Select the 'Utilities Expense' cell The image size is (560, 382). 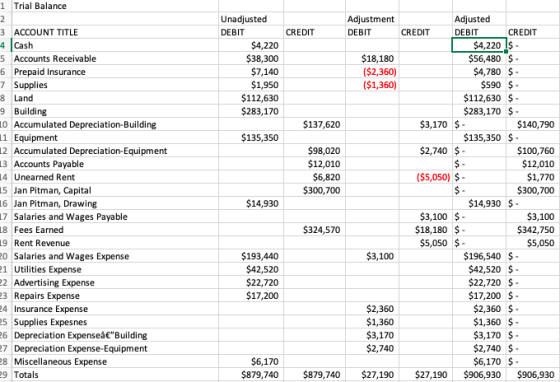(115, 270)
